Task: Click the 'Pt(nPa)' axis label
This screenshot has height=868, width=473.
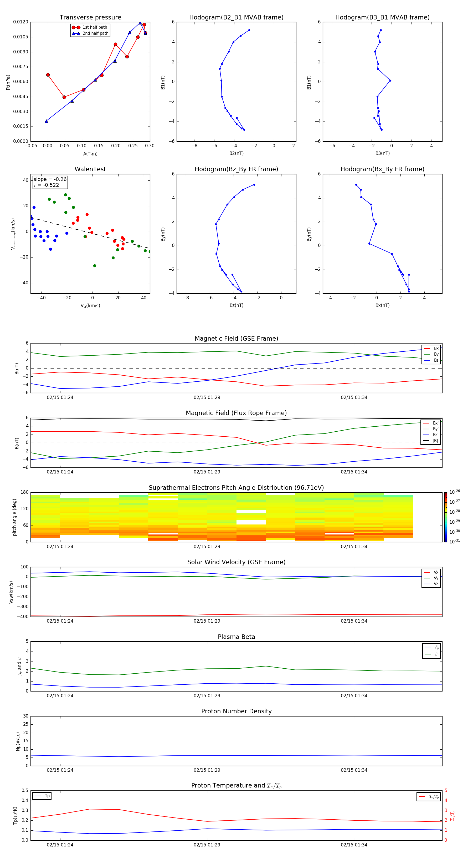Action: [x=8, y=82]
